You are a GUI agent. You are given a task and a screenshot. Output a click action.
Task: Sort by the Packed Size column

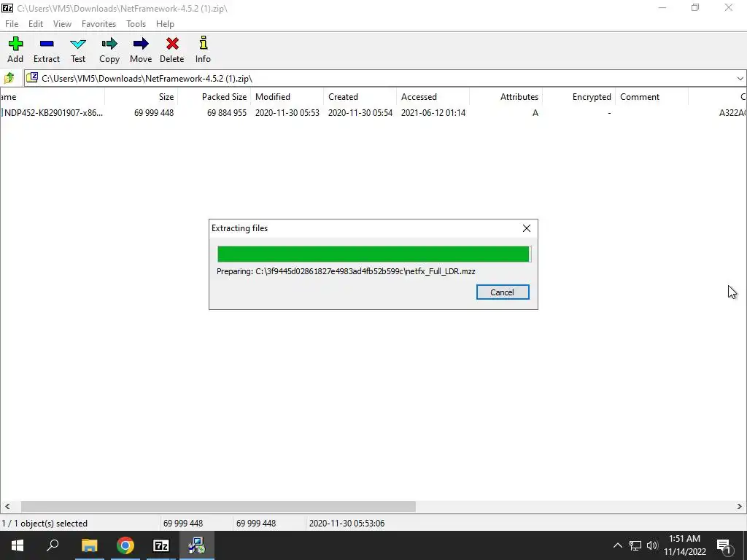[x=214, y=97]
